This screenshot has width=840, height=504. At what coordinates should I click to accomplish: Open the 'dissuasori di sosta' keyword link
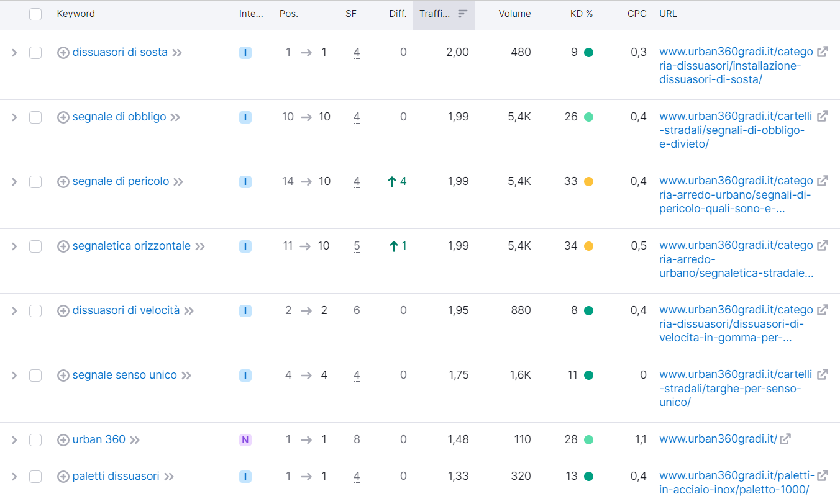(120, 52)
